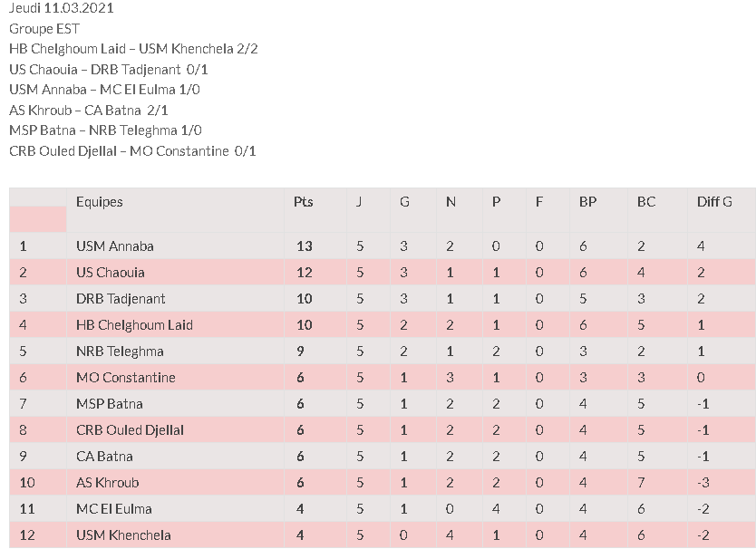The image size is (756, 549).
Task: Click CRB Ouled Djellal table row
Action: [383, 430]
